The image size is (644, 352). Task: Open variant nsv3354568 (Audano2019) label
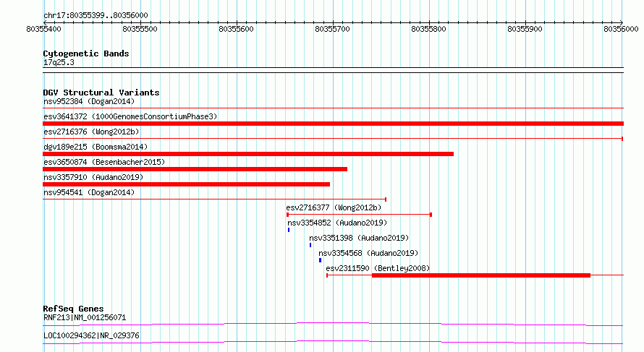(x=368, y=253)
